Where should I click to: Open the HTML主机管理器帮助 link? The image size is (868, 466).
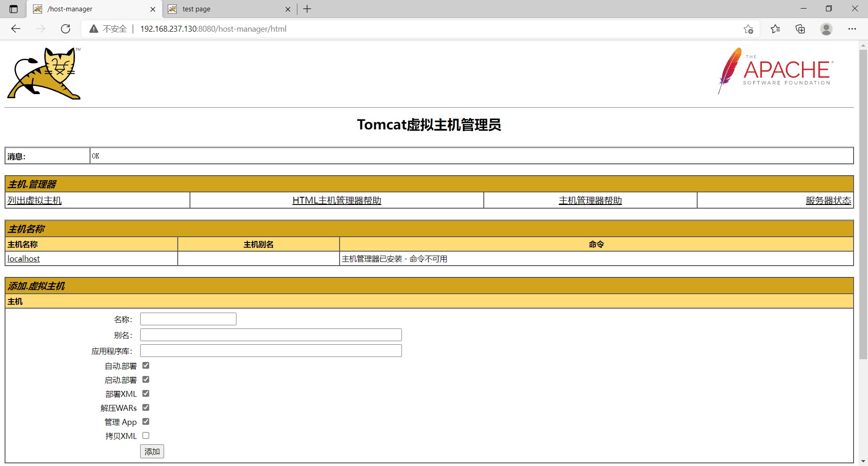click(337, 200)
